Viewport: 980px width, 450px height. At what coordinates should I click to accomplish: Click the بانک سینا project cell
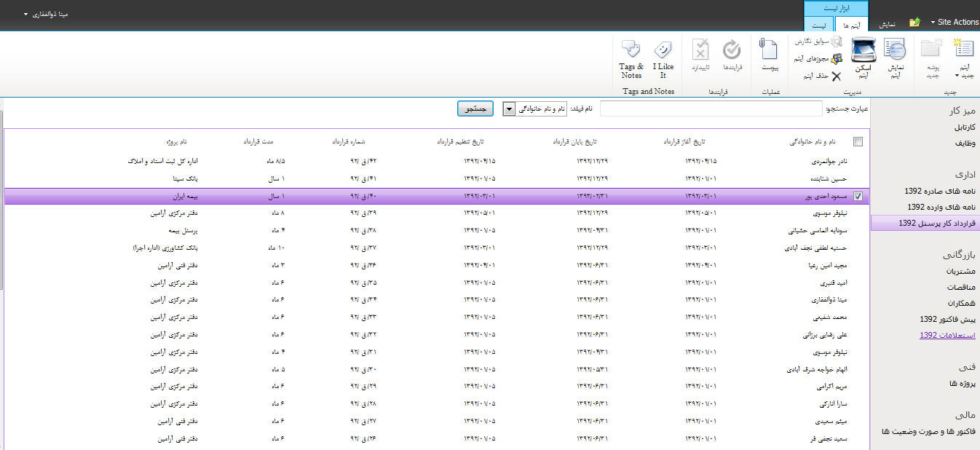click(184, 178)
